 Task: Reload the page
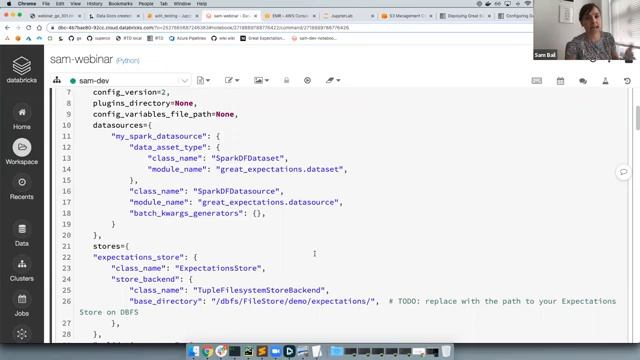[28, 28]
